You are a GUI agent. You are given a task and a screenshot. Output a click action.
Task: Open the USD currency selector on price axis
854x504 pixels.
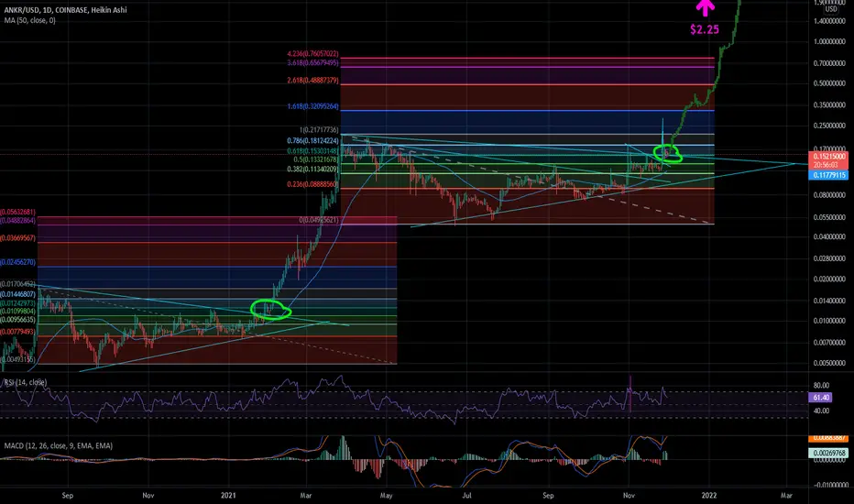(831, 9)
